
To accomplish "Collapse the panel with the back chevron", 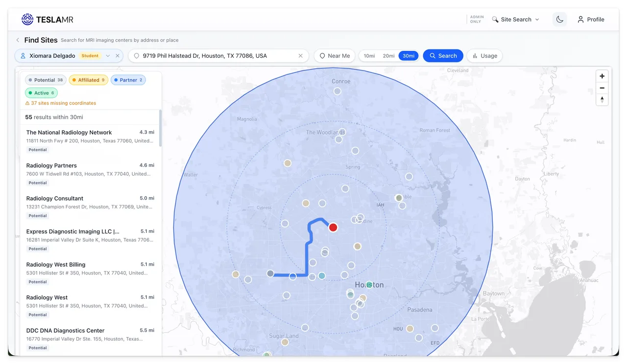I will tap(17, 40).
